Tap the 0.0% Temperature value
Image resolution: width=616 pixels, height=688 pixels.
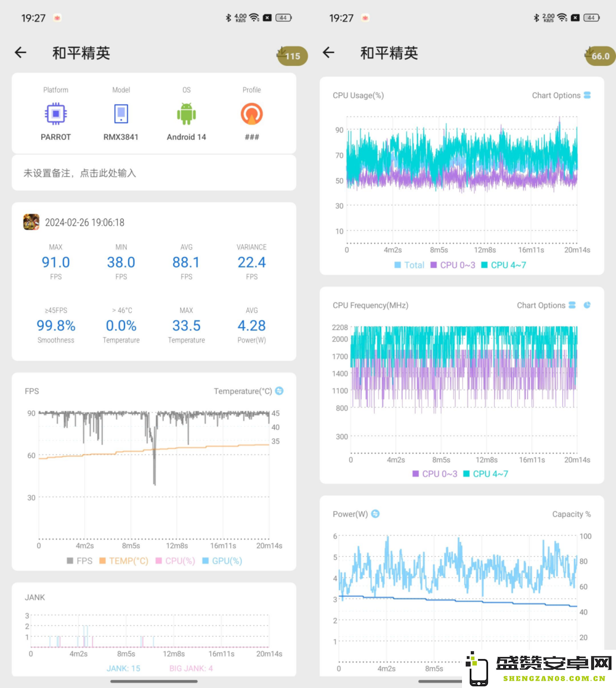pyautogui.click(x=121, y=326)
